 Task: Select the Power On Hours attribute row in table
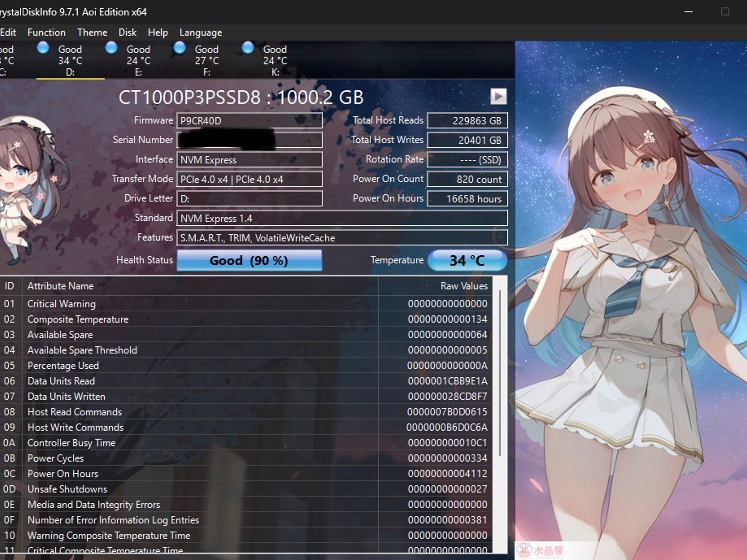(x=246, y=473)
